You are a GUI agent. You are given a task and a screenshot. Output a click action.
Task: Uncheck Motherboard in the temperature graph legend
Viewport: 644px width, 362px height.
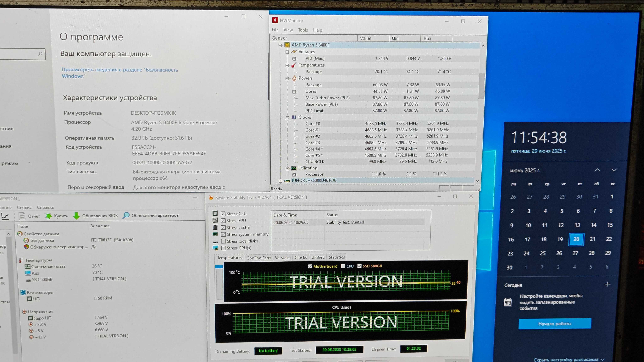pos(310,266)
